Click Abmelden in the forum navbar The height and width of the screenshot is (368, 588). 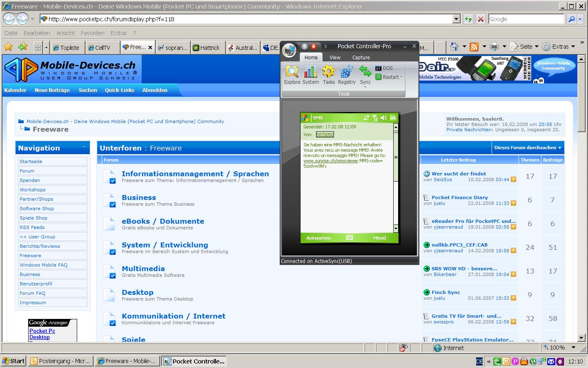point(155,90)
